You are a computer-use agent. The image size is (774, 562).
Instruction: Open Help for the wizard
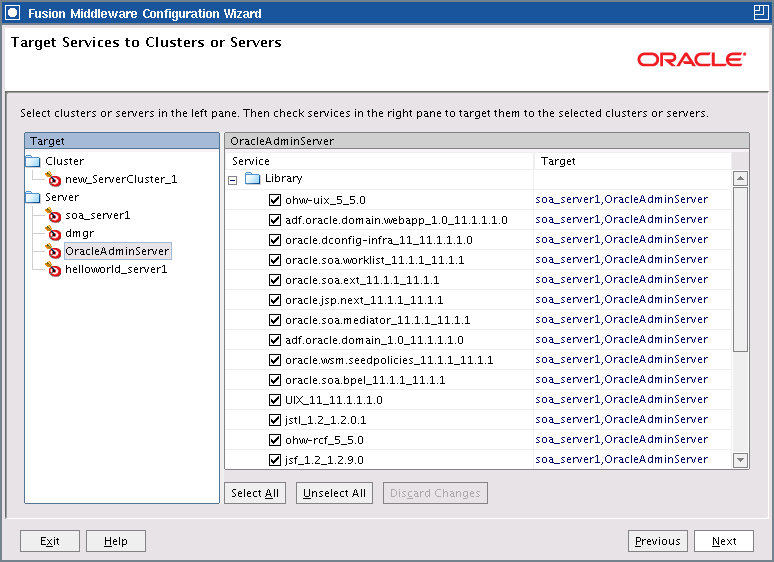coord(116,541)
